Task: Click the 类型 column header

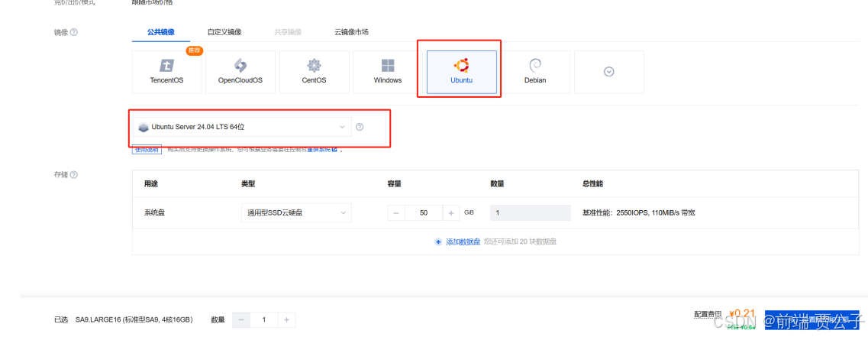Action: tap(248, 183)
